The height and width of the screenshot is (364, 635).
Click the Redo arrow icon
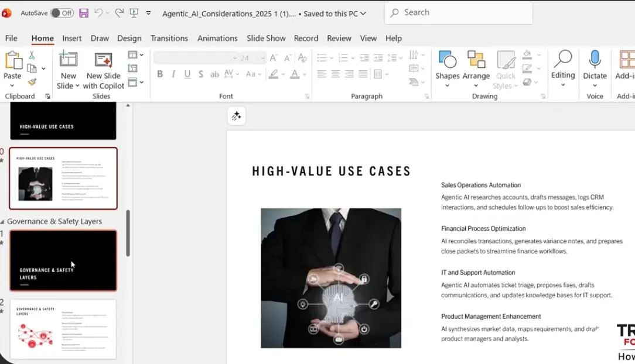point(119,13)
